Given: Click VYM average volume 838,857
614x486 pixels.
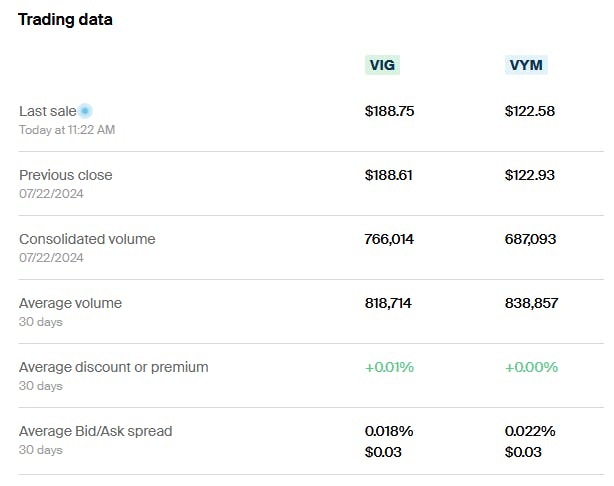Looking at the screenshot, I should tap(531, 303).
